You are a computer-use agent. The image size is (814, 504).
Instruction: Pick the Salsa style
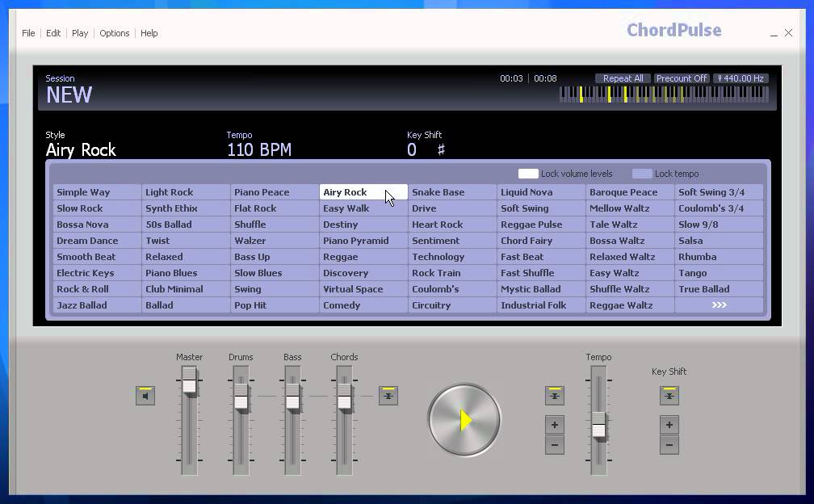point(719,241)
